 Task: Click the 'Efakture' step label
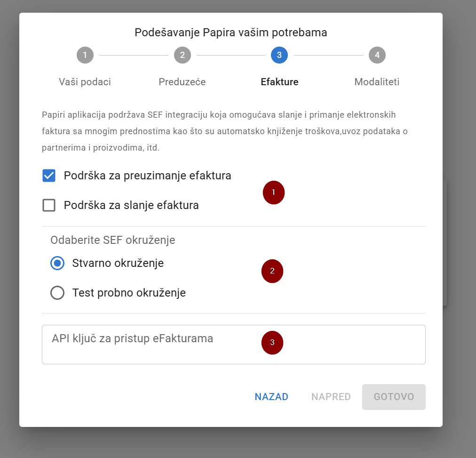279,82
